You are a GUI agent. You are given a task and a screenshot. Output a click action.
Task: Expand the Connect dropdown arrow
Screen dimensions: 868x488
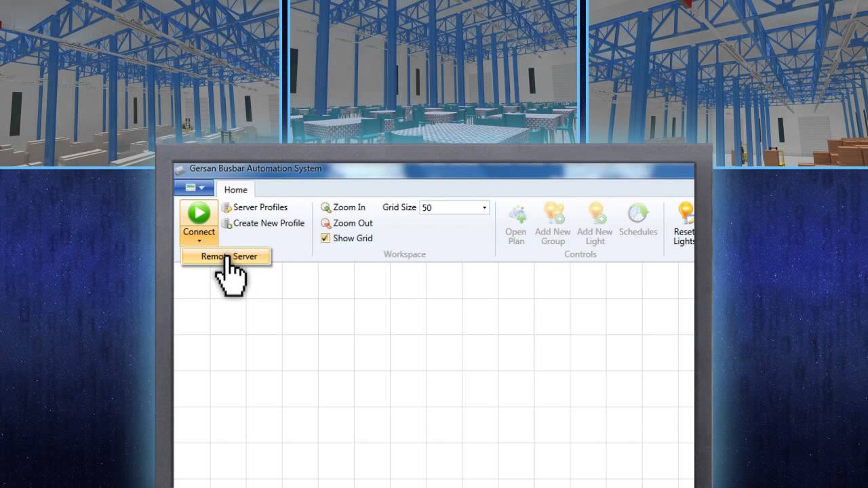199,241
